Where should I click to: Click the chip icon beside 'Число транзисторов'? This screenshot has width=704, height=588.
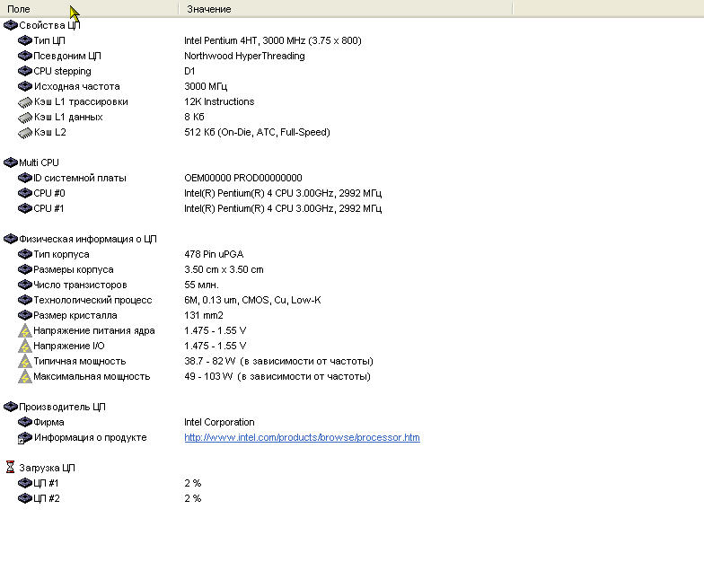tap(25, 285)
